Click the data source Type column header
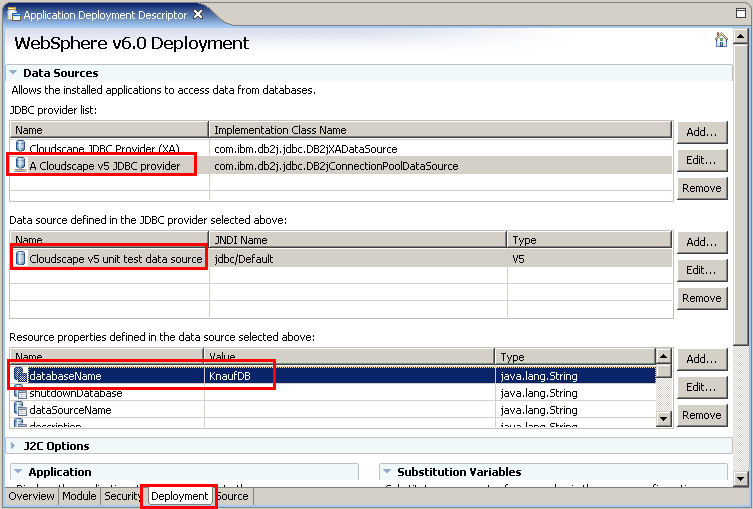Viewport: 753px width, 509px height. click(x=590, y=240)
